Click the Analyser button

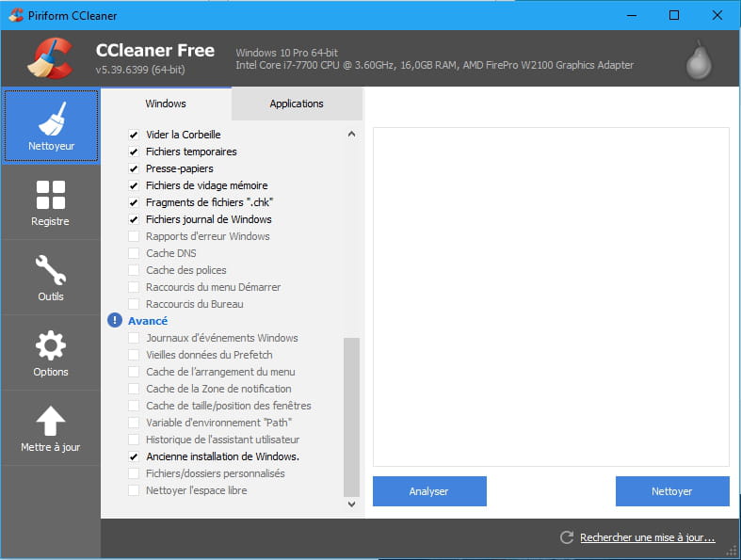[429, 491]
